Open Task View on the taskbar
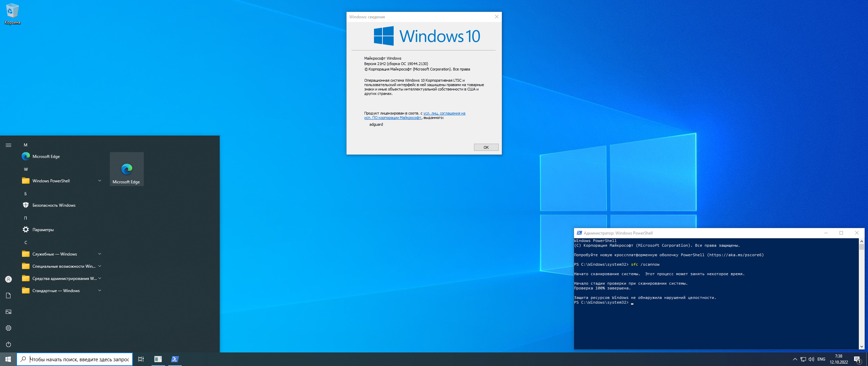Viewport: 868px width, 366px height. point(141,359)
